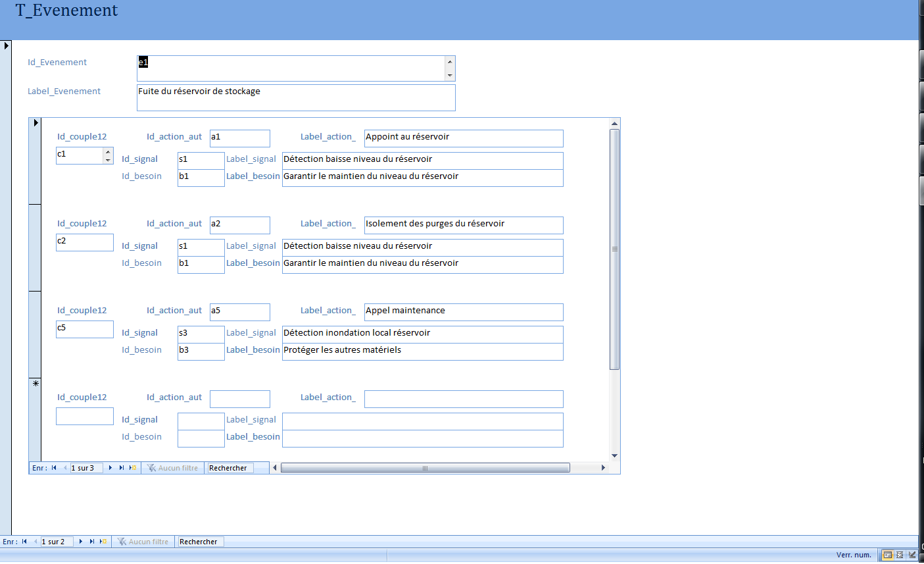Click subform horizontal scrollbar left arrow

(275, 468)
